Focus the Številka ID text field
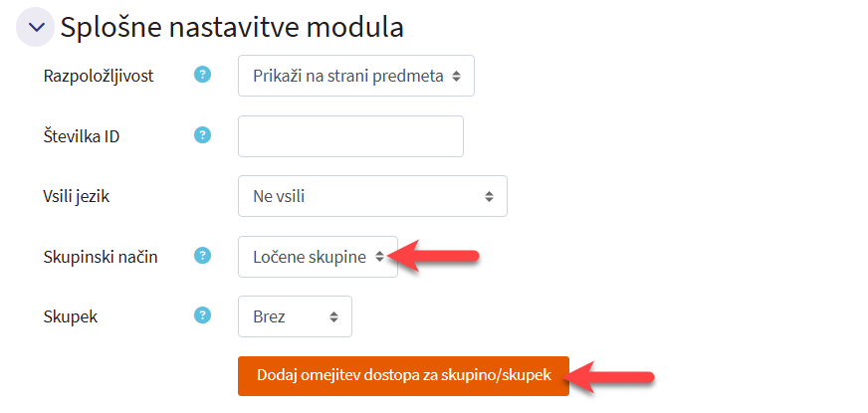 (350, 136)
